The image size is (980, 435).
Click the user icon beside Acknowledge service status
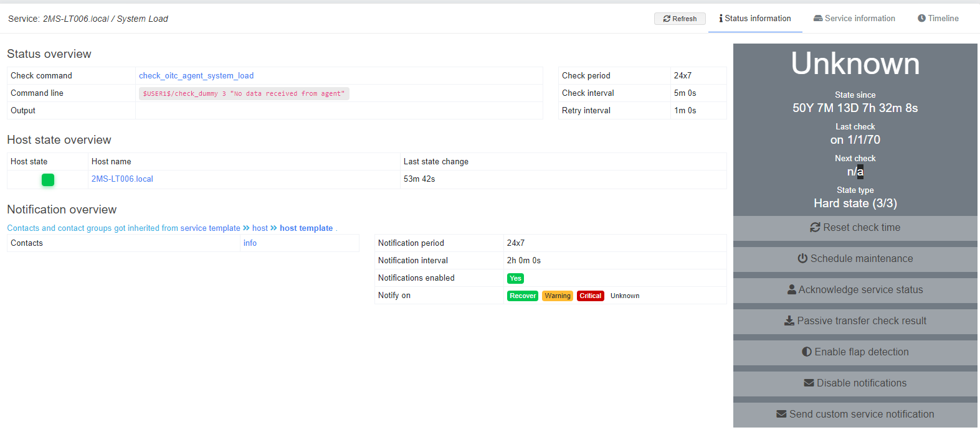[792, 289]
